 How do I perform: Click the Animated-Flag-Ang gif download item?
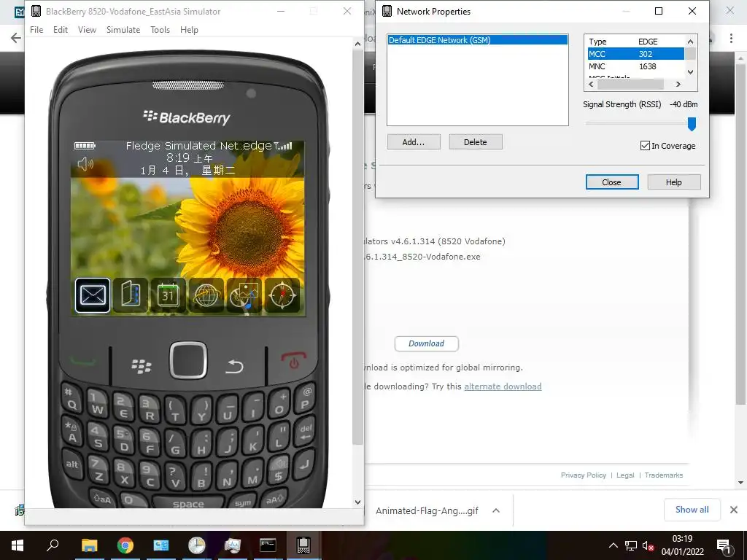coord(427,510)
